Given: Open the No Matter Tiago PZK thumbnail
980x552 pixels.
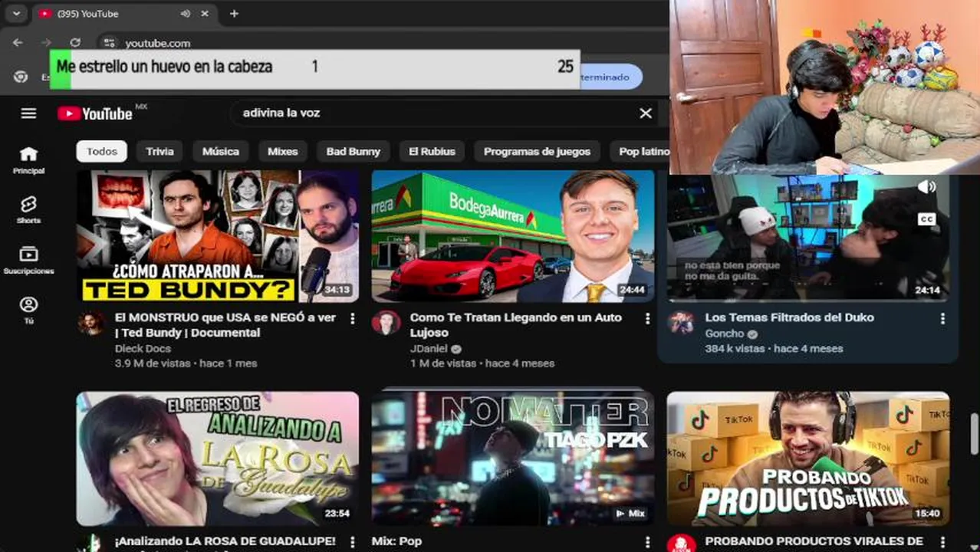Looking at the screenshot, I should [513, 458].
